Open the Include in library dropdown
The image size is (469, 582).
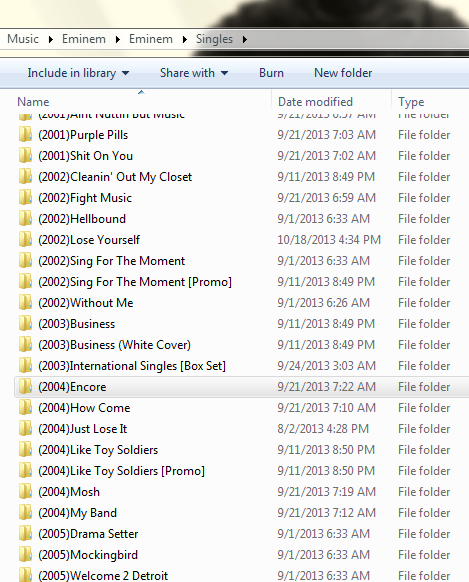(x=78, y=73)
